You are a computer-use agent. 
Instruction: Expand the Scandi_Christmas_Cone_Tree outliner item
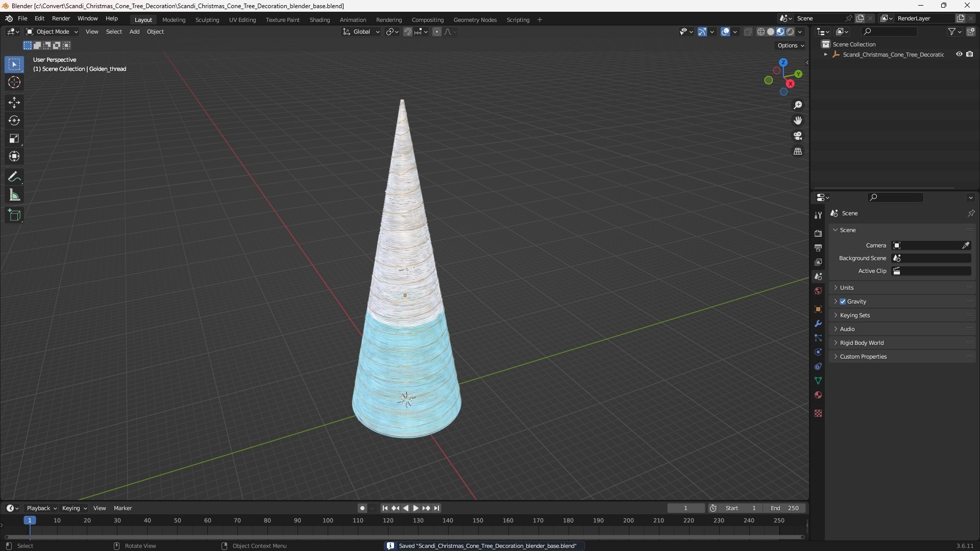tap(825, 55)
